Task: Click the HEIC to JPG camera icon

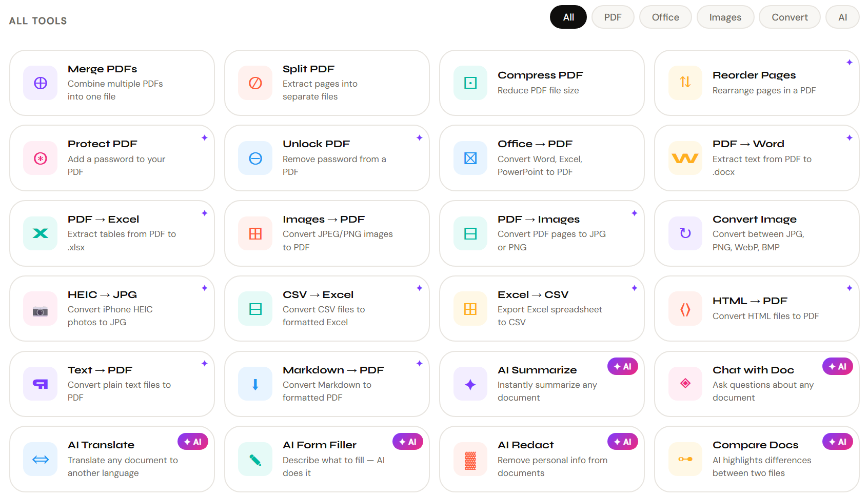Action: point(41,309)
